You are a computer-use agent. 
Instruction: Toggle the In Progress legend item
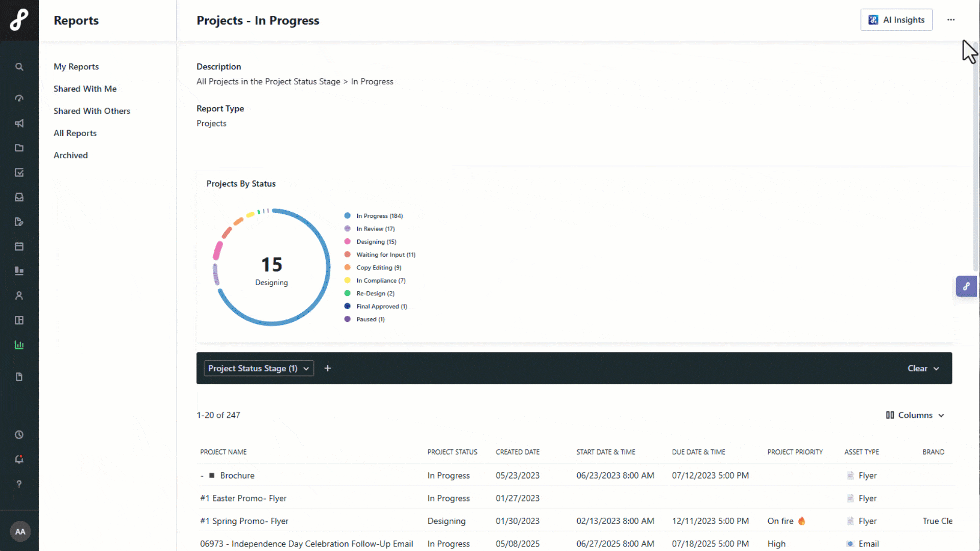[379, 216]
